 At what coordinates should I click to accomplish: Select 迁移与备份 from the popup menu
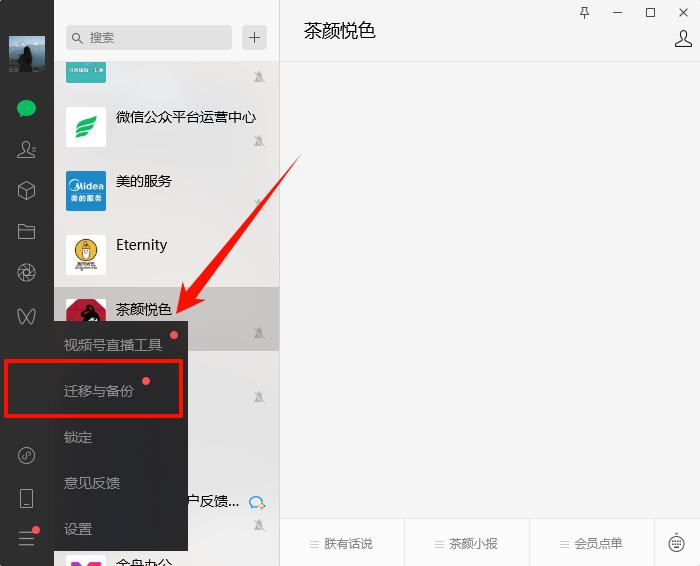[99, 391]
